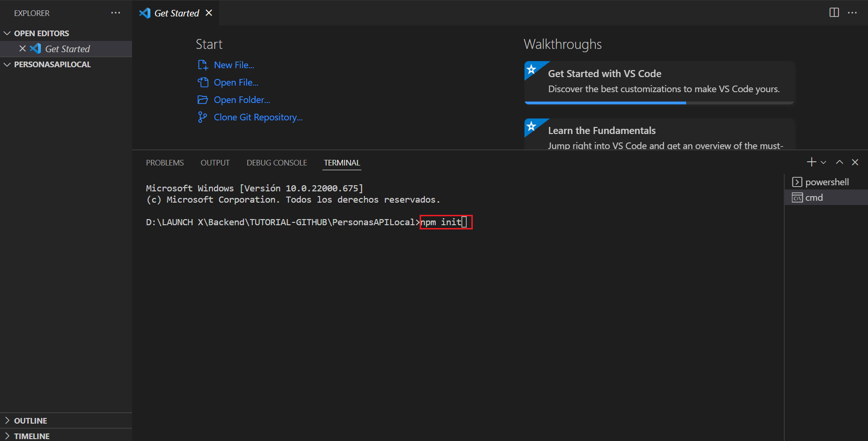Image resolution: width=868 pixels, height=441 pixels.
Task: Click the Microsoft Windows version line
Action: [x=255, y=188]
